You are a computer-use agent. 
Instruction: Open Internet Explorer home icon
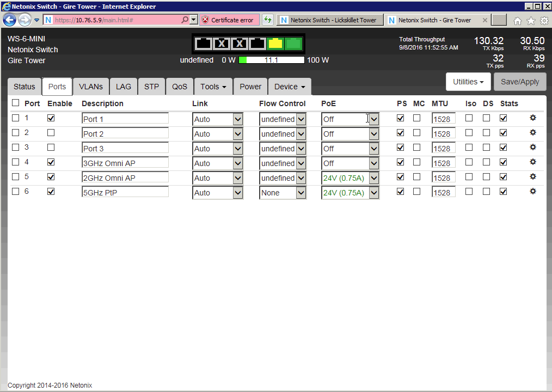tap(517, 21)
